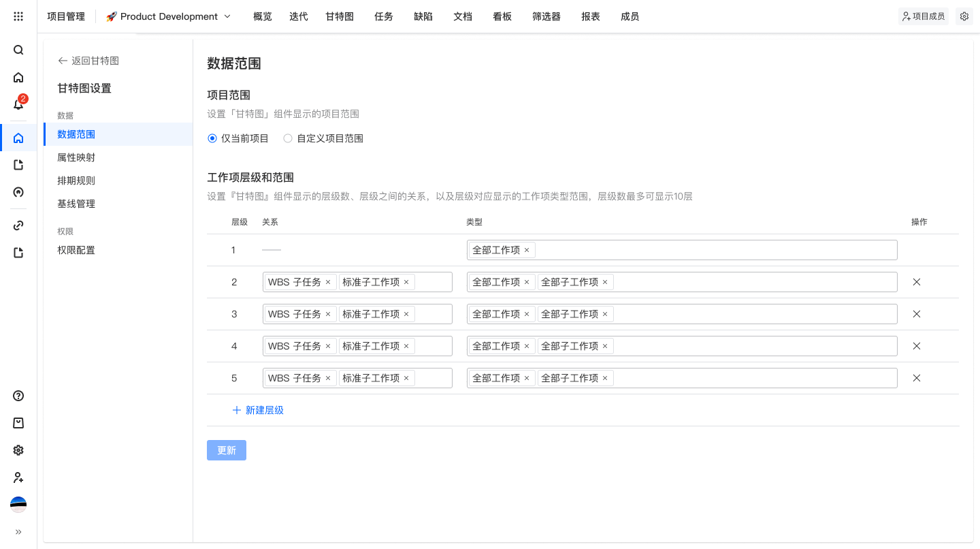Open 权限配置 settings section

(x=118, y=250)
